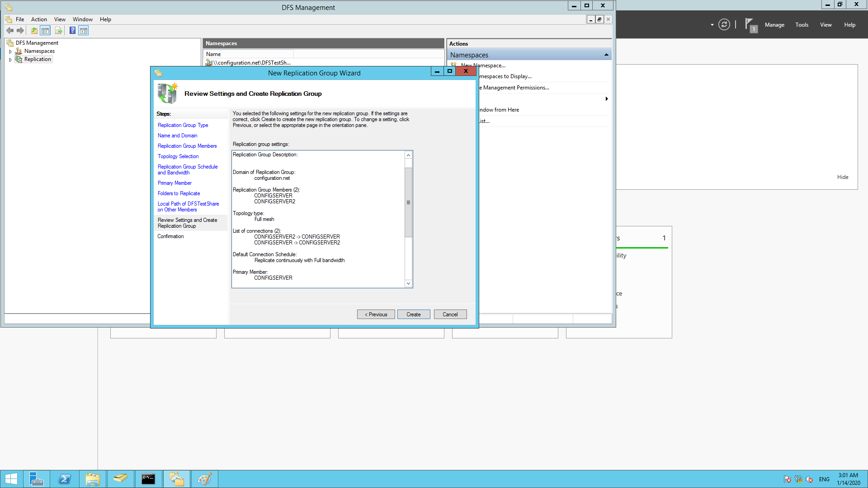Click Create to create the replication group
The width and height of the screenshot is (868, 488).
point(413,314)
